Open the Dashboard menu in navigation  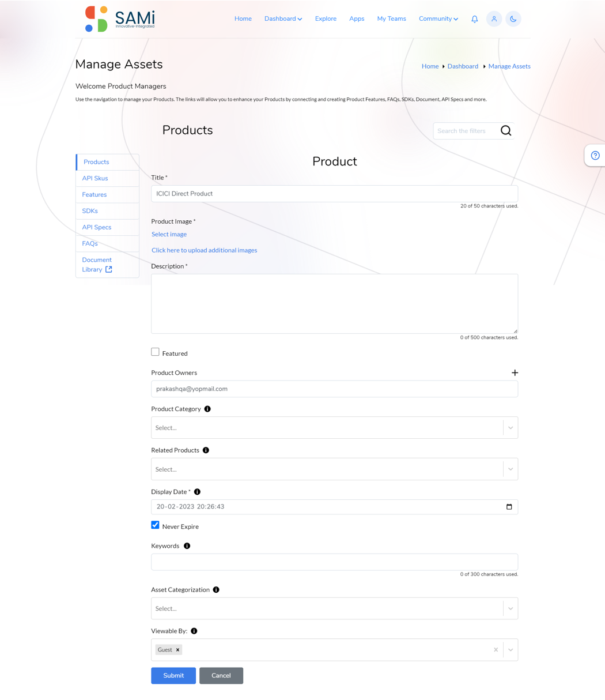click(283, 19)
